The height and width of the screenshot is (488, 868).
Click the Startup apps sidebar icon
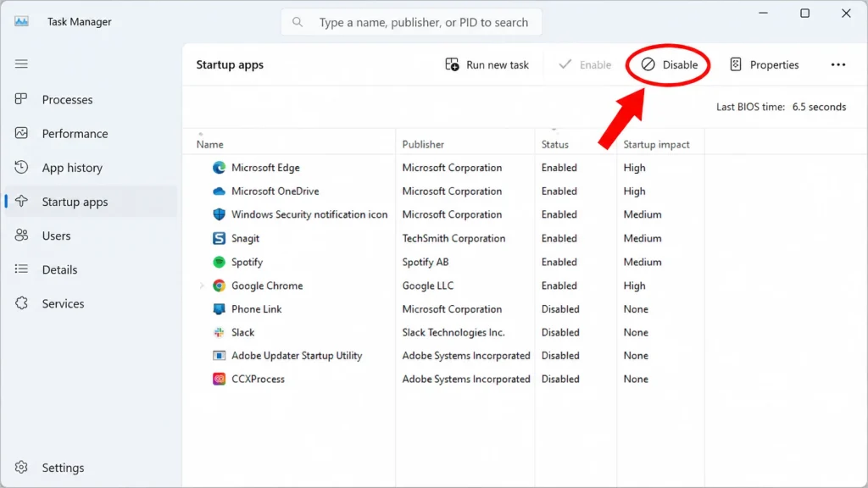[x=21, y=202]
